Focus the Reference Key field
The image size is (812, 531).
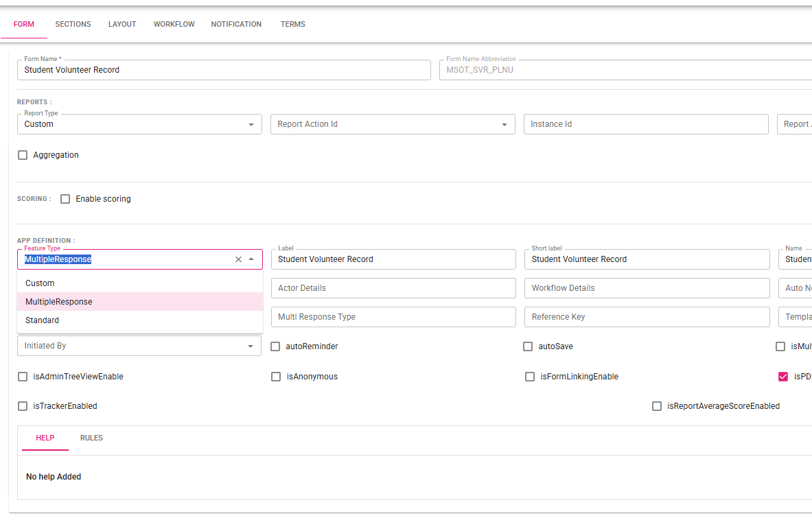pos(647,317)
